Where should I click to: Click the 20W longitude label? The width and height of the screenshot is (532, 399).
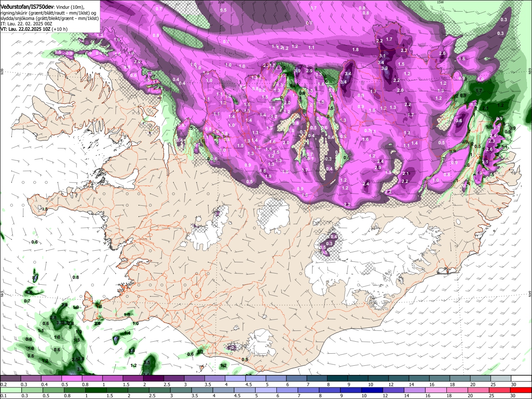(x=221, y=2)
